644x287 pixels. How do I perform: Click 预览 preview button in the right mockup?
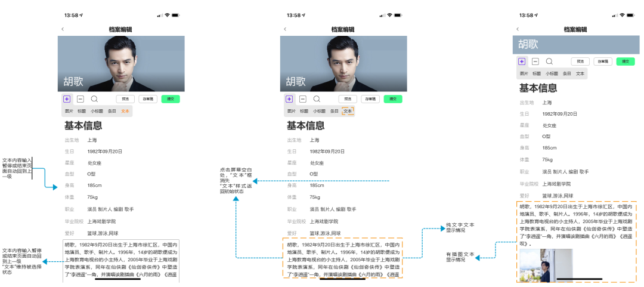click(580, 61)
